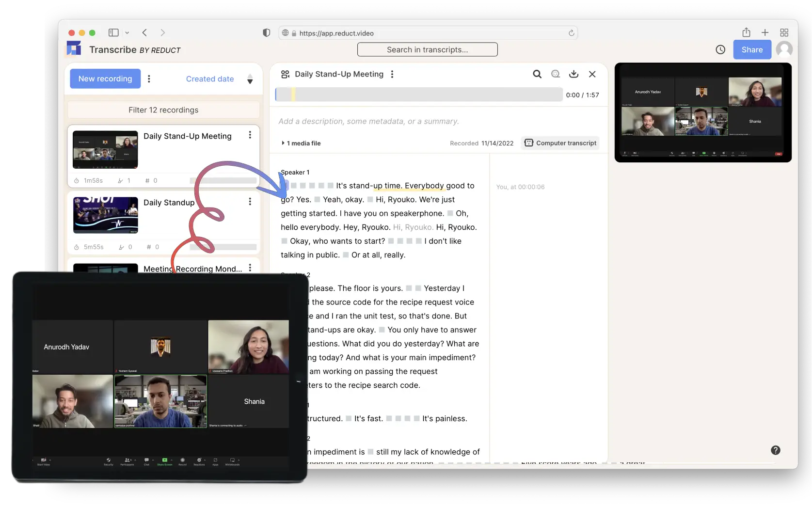Image resolution: width=812 pixels, height=507 pixels.
Task: Open options for Daily Standup card
Action: pos(250,202)
